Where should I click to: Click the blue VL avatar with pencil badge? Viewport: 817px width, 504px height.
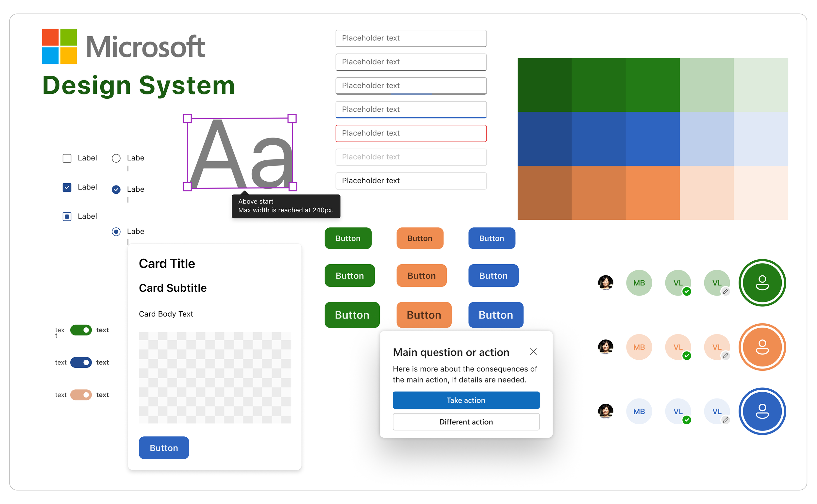tap(717, 411)
